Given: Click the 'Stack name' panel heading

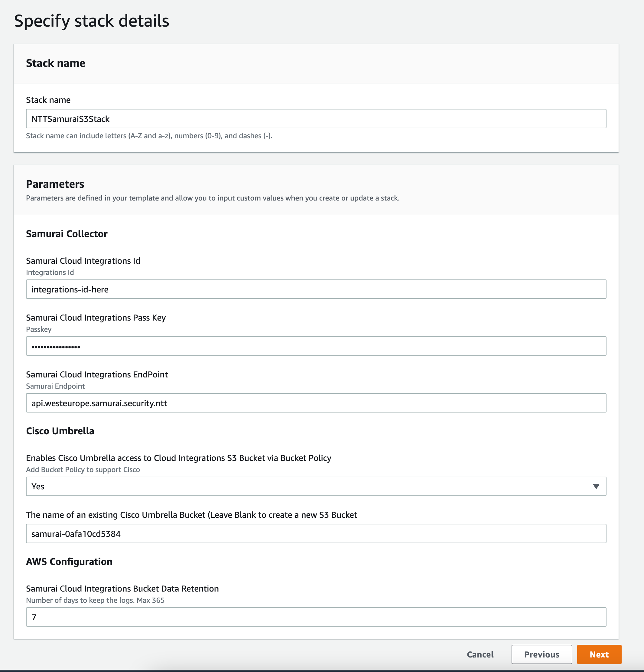Looking at the screenshot, I should [x=56, y=63].
